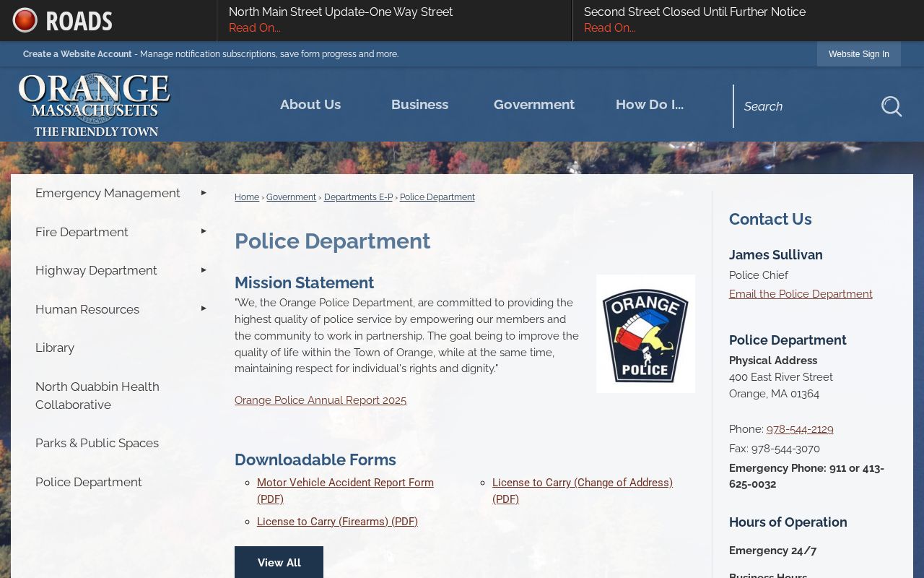Open Emergency Management sidebar link
The image size is (924, 578).
pos(108,193)
